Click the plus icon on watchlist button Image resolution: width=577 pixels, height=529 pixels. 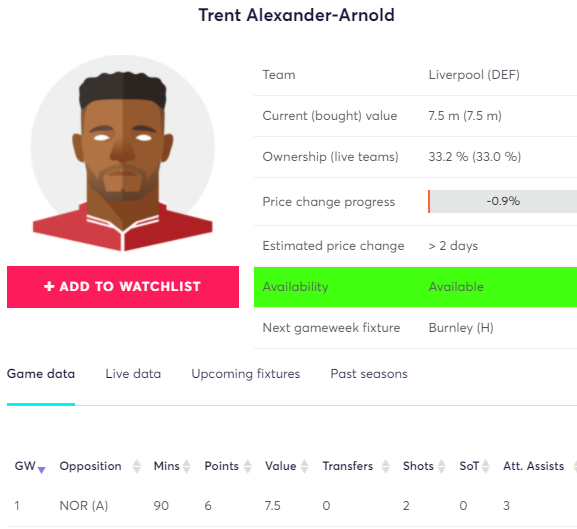tap(49, 286)
